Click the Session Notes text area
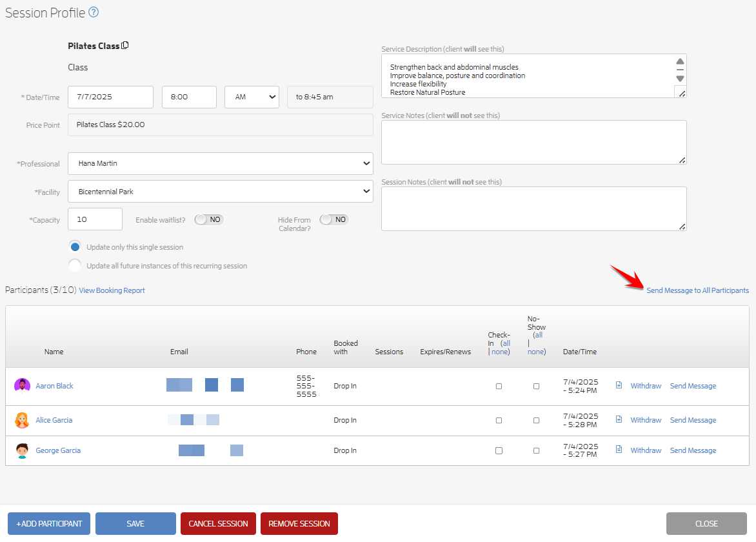The image size is (756, 542). [533, 209]
